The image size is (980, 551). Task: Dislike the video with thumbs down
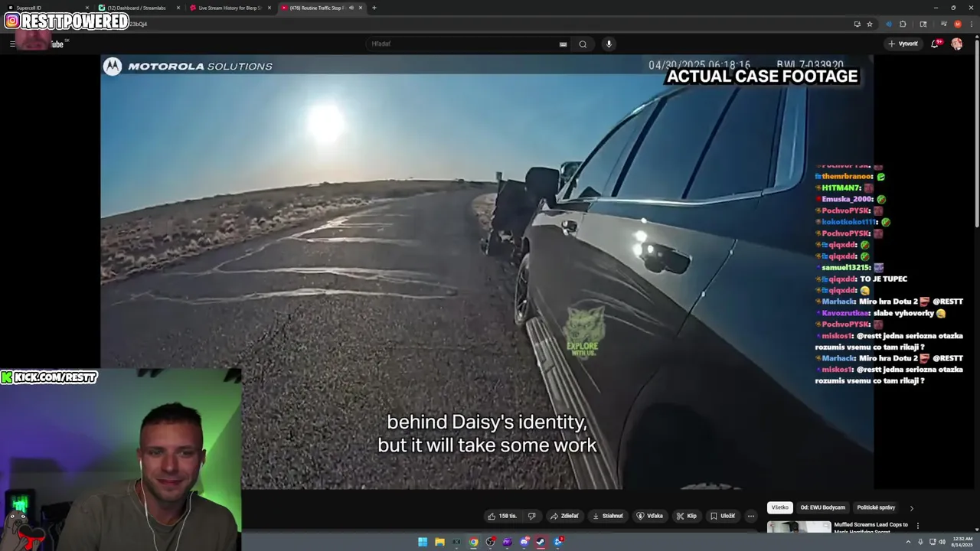click(532, 516)
